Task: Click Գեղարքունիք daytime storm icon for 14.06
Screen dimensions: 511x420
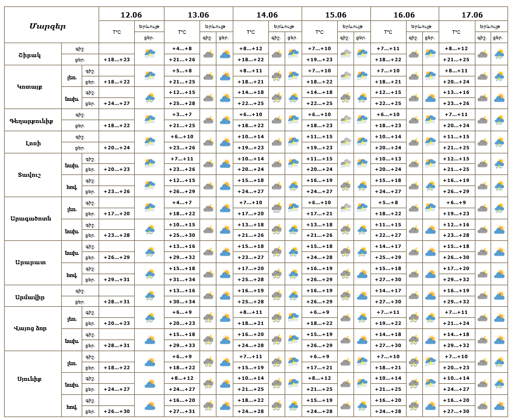Action: 293,120
